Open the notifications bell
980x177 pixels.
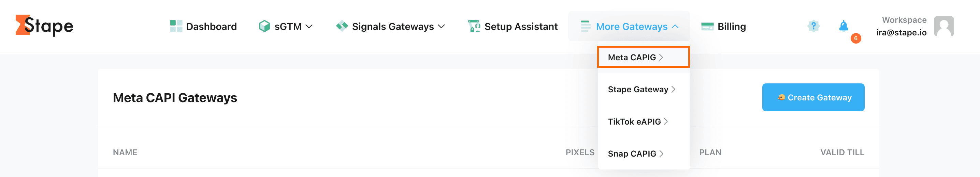pyautogui.click(x=844, y=26)
